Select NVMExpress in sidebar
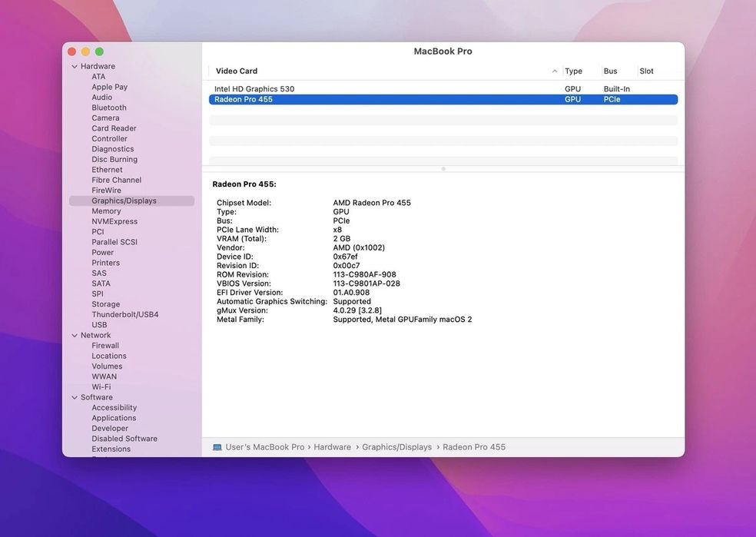Viewport: 756px width, 537px height. click(x=114, y=222)
